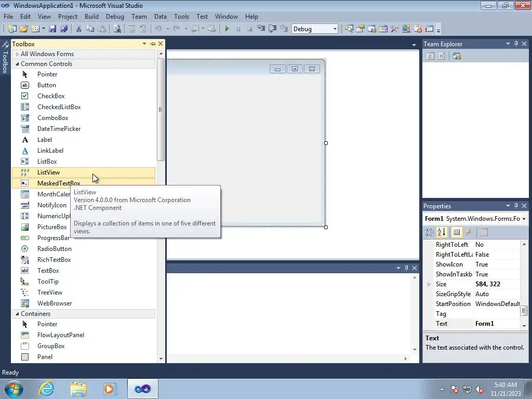
Task: Toggle auto-hide pin on Toolbox panel
Action: coord(153,44)
